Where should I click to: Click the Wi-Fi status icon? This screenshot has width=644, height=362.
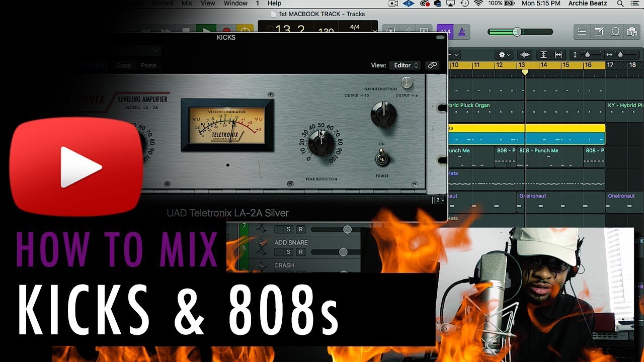coord(478,4)
